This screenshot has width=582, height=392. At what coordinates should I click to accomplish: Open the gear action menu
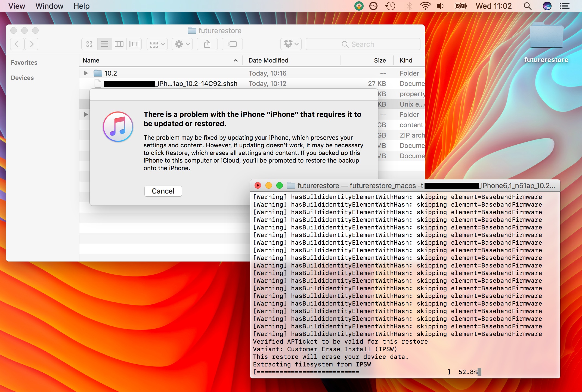pos(182,44)
